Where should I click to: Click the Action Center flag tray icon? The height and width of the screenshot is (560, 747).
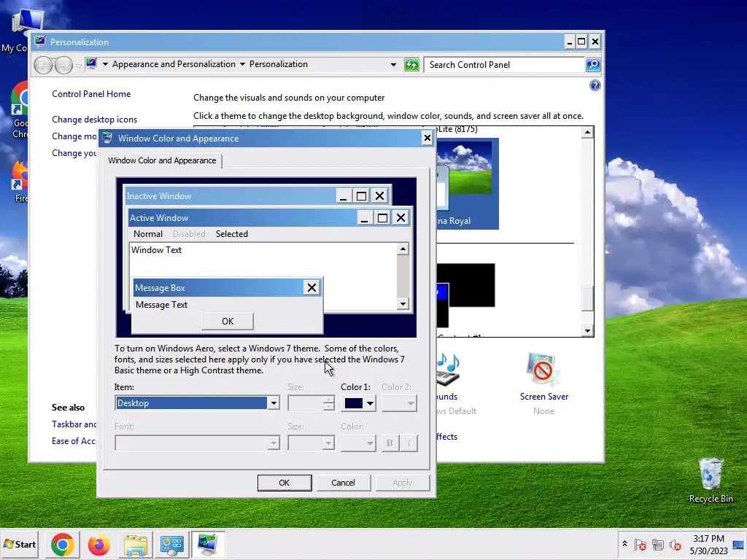tap(640, 544)
